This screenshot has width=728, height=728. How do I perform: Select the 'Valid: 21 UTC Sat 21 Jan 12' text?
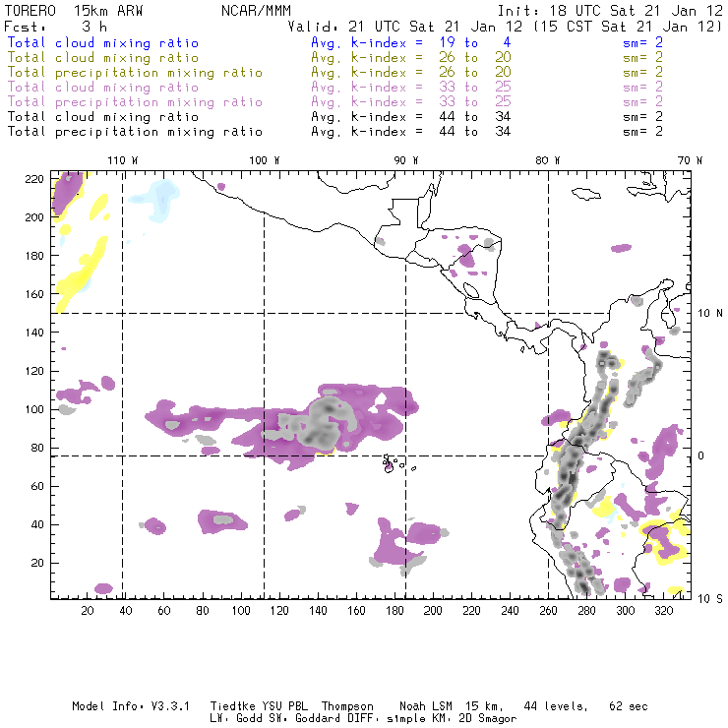pyautogui.click(x=405, y=27)
